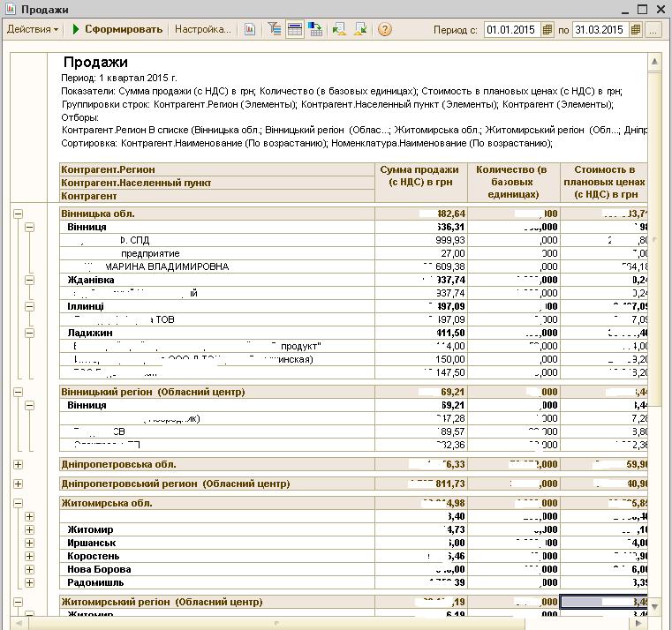Click the table with blue arrow icon
The height and width of the screenshot is (630, 672).
pyautogui.click(x=315, y=29)
